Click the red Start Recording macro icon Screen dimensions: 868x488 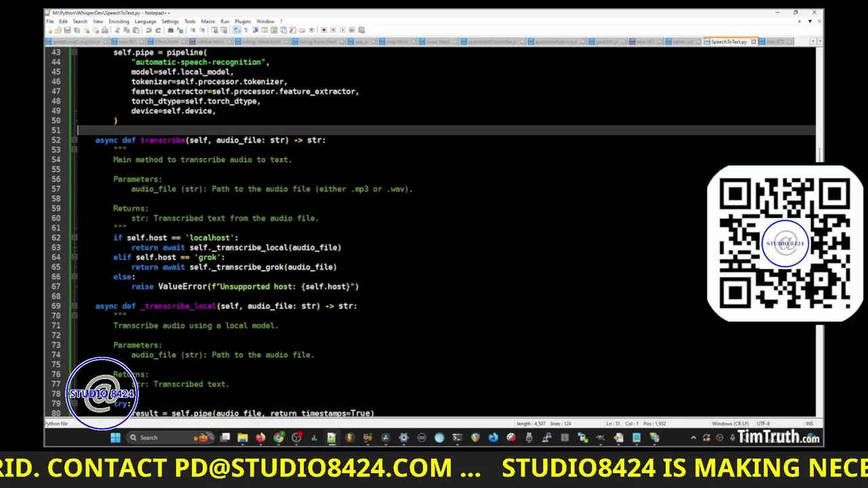tap(324, 30)
